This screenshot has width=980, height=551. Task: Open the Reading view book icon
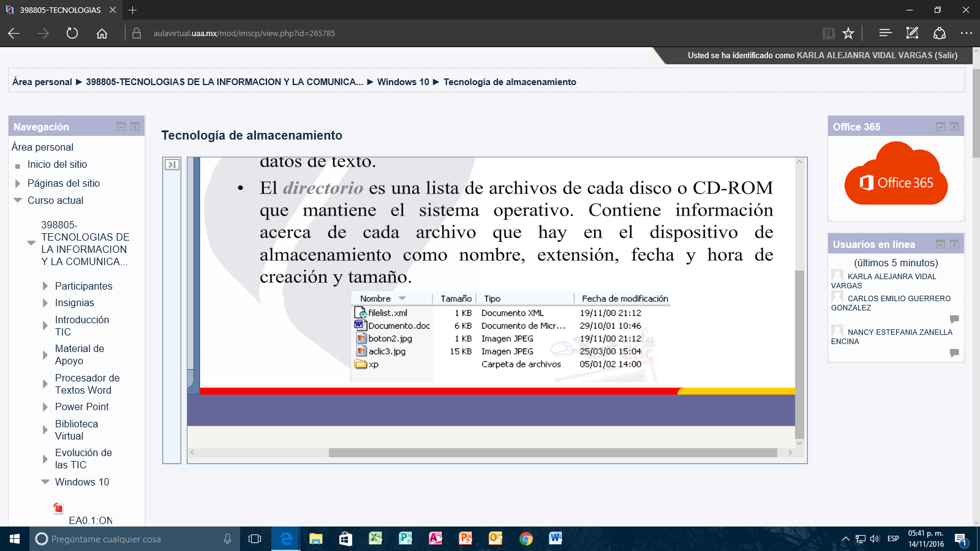click(x=828, y=33)
